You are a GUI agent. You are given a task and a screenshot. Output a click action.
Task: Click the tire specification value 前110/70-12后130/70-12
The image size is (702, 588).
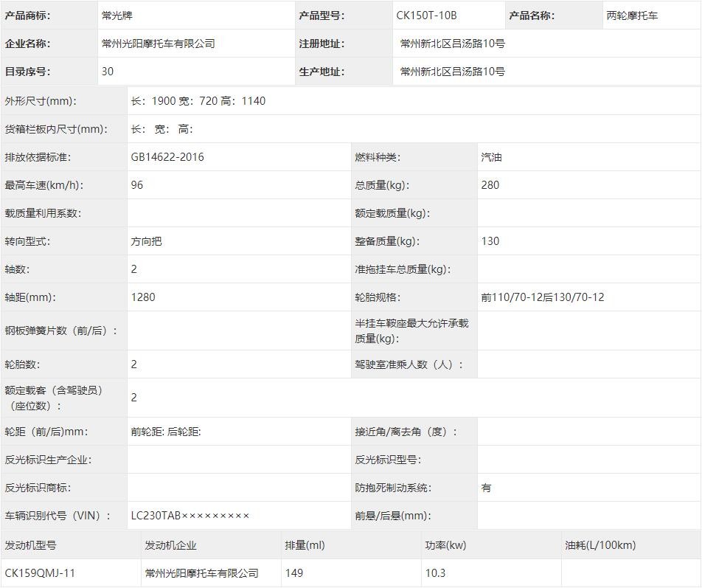tap(542, 297)
